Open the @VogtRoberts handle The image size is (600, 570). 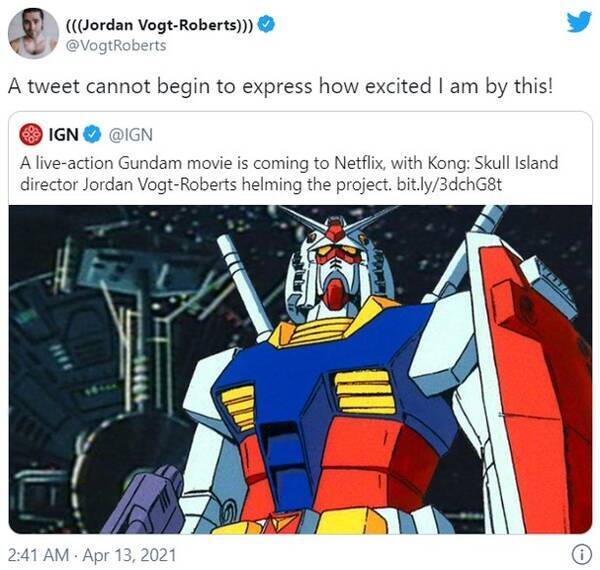coord(116,46)
